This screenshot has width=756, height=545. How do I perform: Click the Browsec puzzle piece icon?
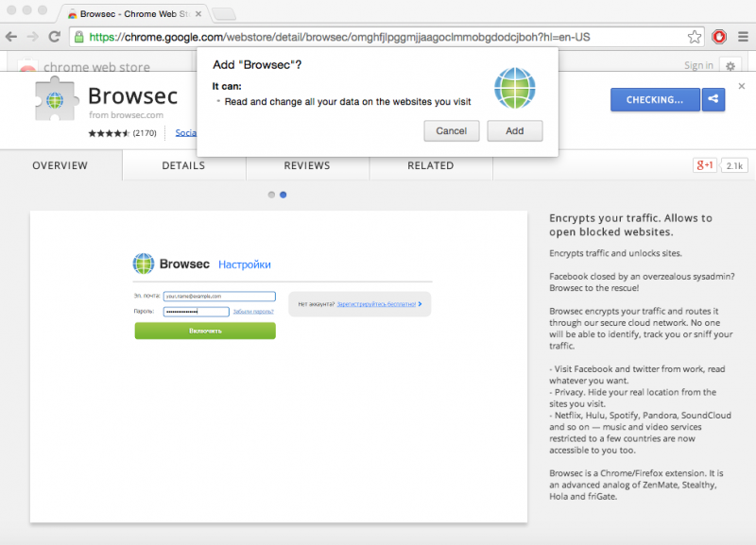point(56,98)
